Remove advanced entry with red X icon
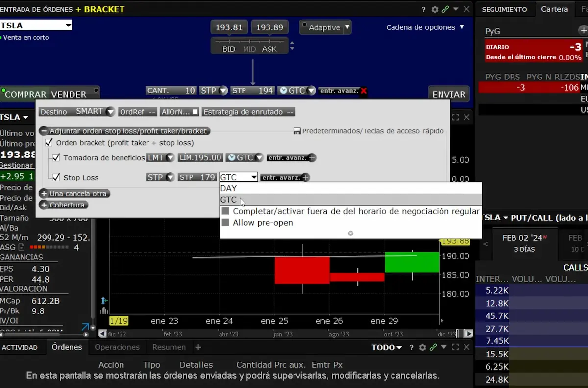Image resolution: width=588 pixels, height=388 pixels. (x=363, y=91)
